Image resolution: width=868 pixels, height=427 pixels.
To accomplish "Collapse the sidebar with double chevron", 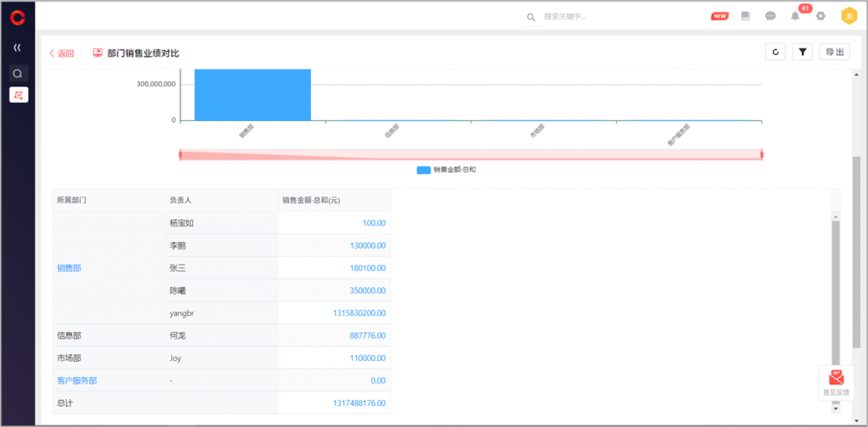I will (x=18, y=47).
